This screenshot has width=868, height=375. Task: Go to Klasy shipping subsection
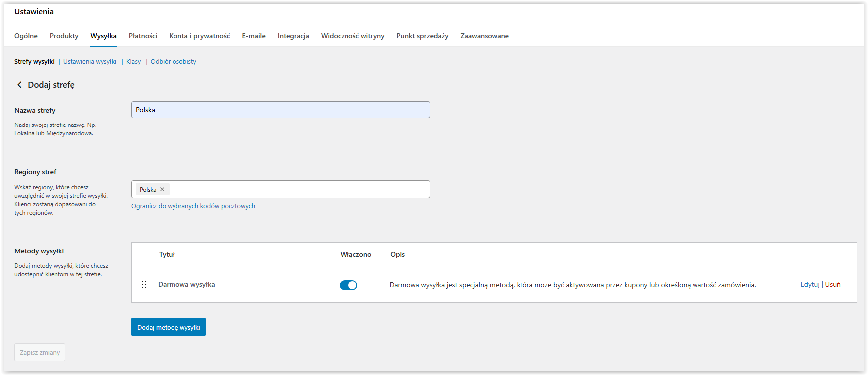coord(133,61)
